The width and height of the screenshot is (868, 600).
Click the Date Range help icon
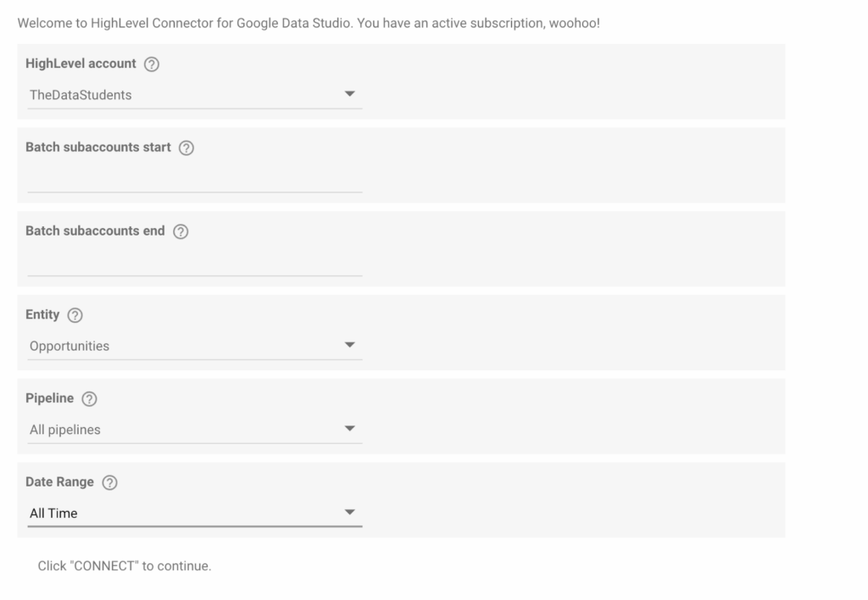pyautogui.click(x=109, y=482)
